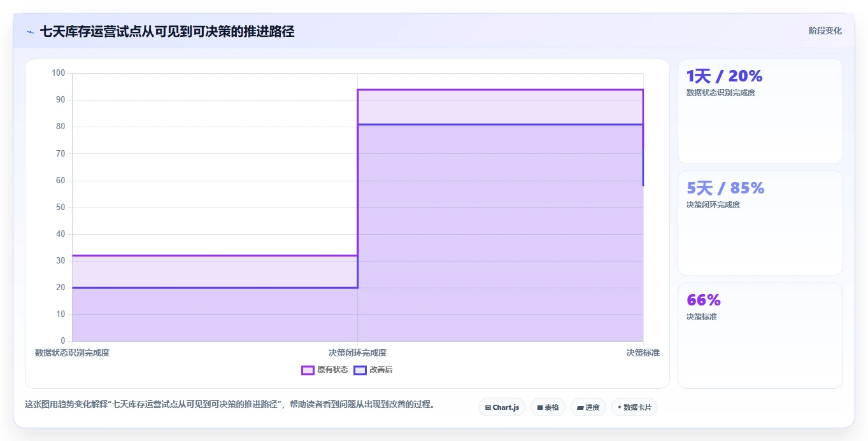Click the 决策标准 x-axis label
Viewport: 868px width, 441px height.
(643, 353)
